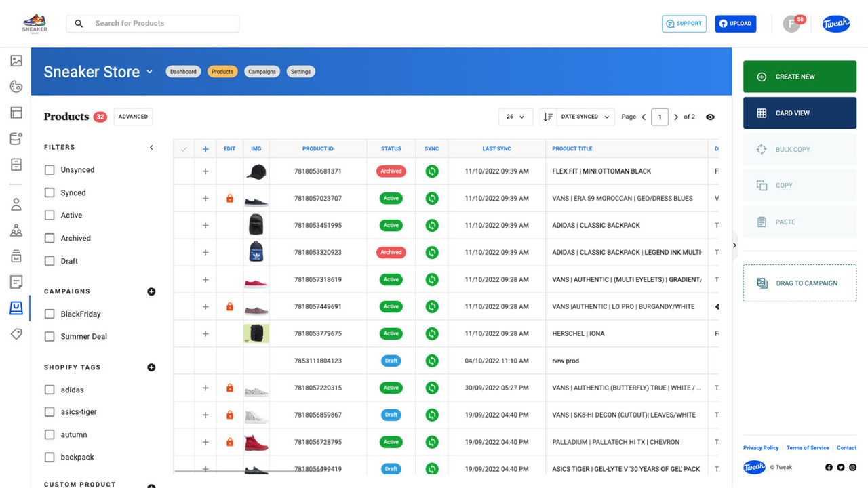This screenshot has height=488, width=868.
Task: Select the highlighted shopping bag sidebar icon
Action: coord(16,307)
